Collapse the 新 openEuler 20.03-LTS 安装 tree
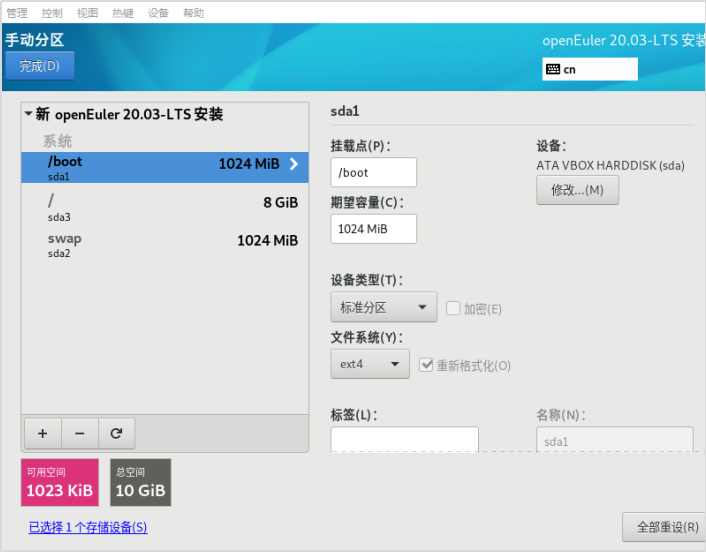 [x=28, y=113]
